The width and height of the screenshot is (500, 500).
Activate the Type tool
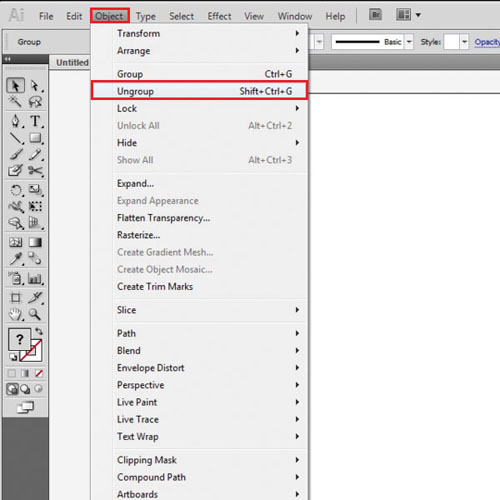[35, 121]
